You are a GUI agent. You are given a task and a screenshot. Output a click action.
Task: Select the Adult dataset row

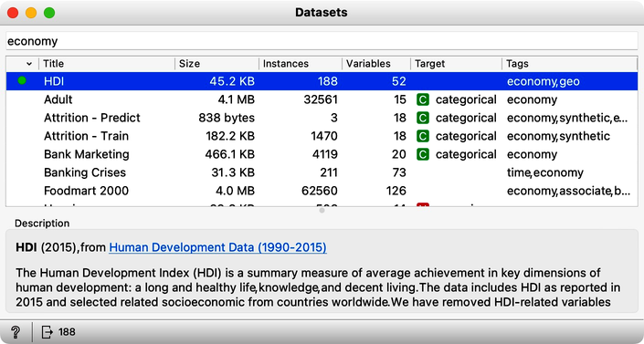click(x=322, y=99)
